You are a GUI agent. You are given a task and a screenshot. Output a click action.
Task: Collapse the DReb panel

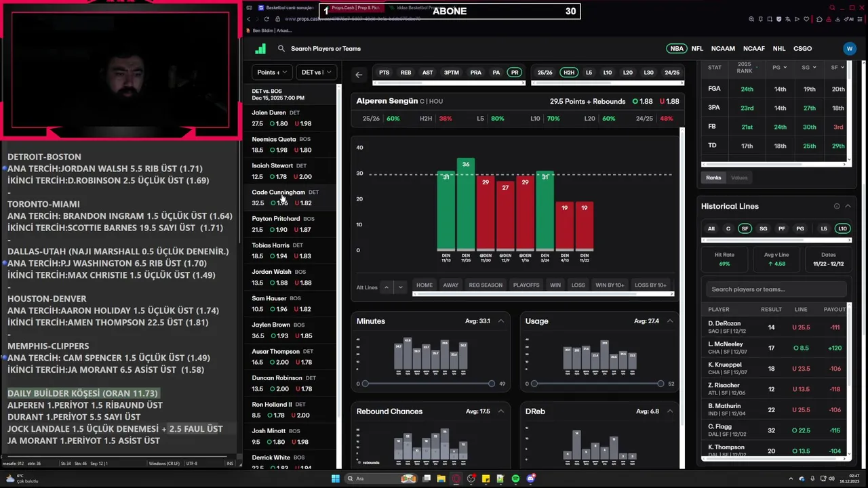tap(670, 411)
